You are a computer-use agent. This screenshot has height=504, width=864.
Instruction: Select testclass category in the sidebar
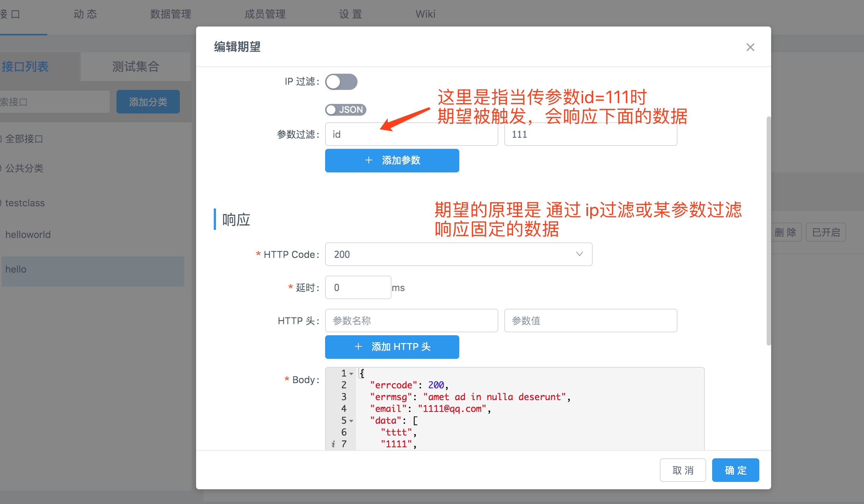pos(25,203)
